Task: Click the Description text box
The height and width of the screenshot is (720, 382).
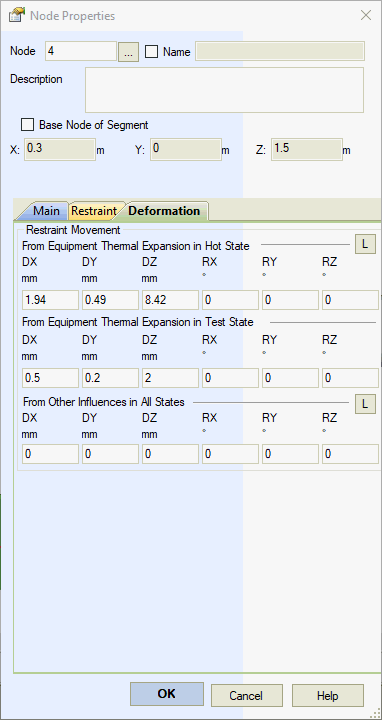Action: point(225,90)
